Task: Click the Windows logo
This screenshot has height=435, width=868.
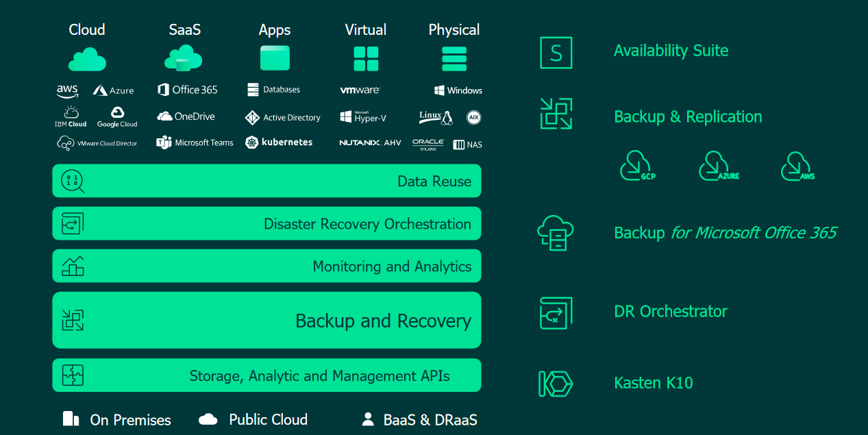Action: click(x=458, y=90)
